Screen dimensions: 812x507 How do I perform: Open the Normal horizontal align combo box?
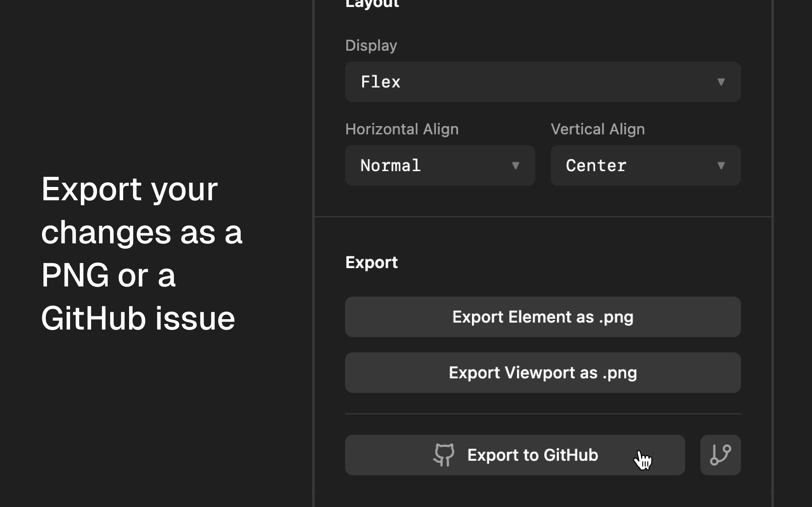tap(440, 166)
